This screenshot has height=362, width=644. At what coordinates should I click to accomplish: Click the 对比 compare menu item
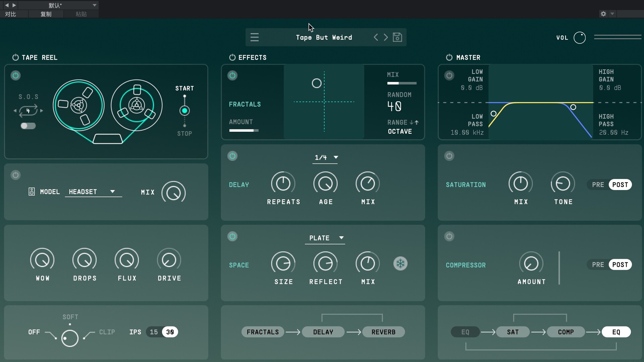point(10,14)
